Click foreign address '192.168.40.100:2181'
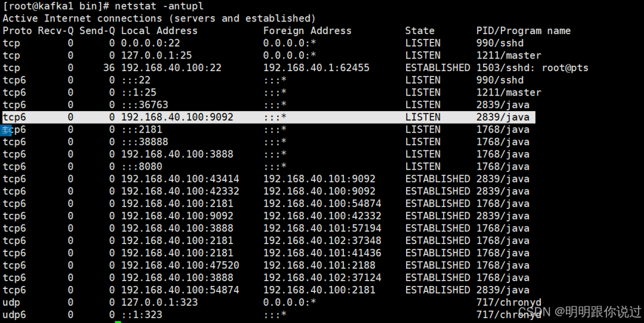The height and width of the screenshot is (323, 644). click(x=319, y=290)
